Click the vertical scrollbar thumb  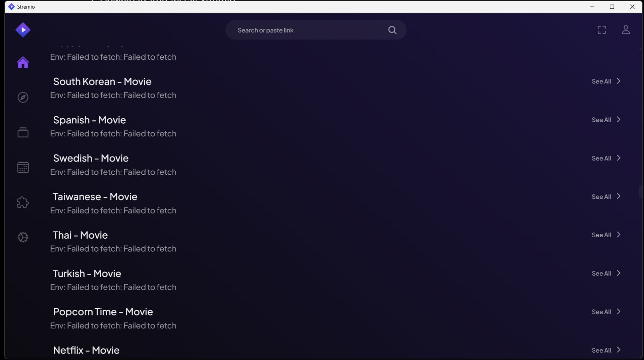640,192
